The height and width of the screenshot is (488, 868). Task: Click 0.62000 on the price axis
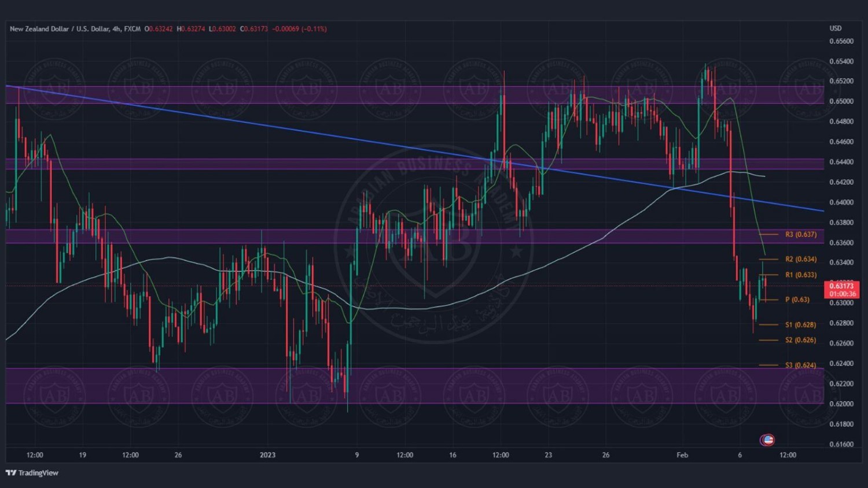point(841,404)
